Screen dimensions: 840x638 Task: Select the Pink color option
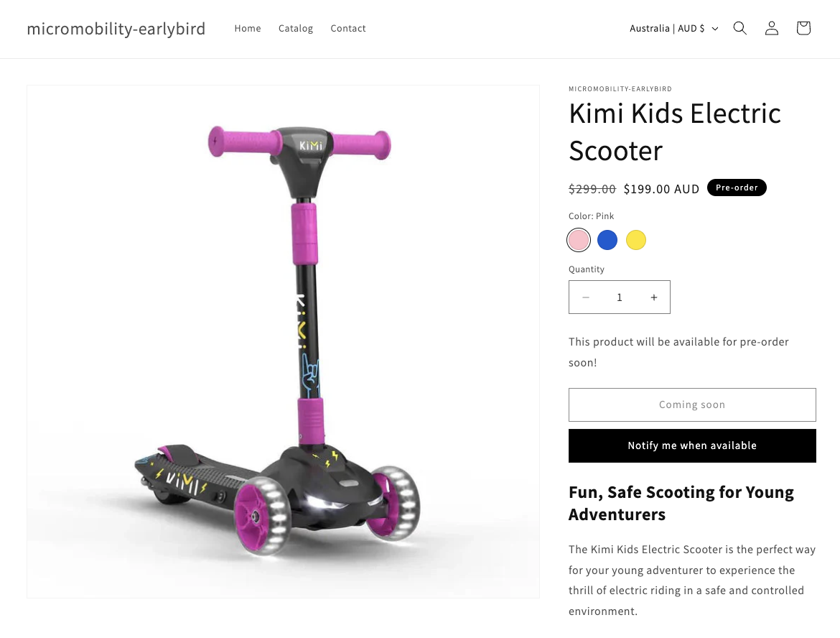click(579, 240)
